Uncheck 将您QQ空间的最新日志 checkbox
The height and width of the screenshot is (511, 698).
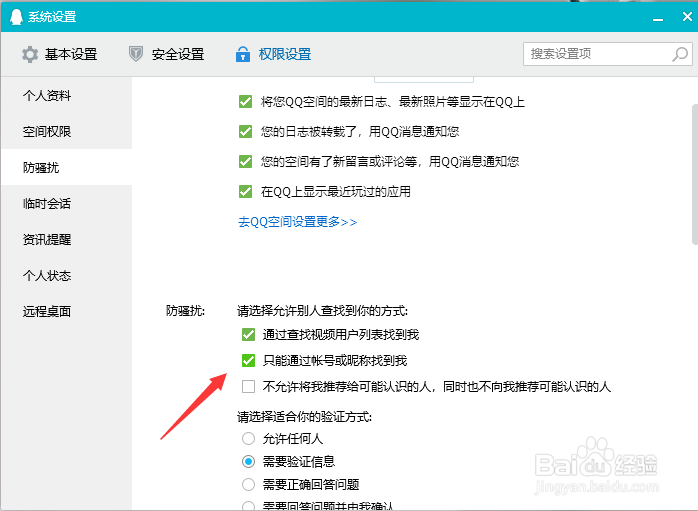click(x=245, y=101)
